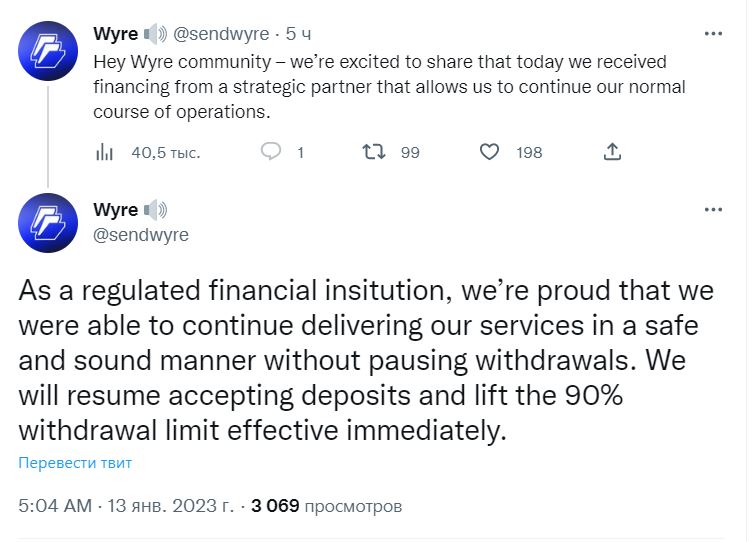View analytics bar chart icon of first tweet
Image resolution: width=753 pixels, height=542 pixels.
pos(103,152)
